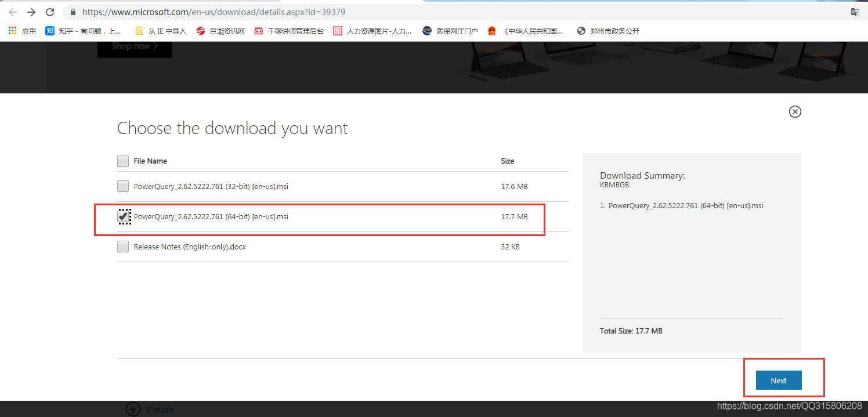Select the 64-bit file name in the download list

coord(211,216)
